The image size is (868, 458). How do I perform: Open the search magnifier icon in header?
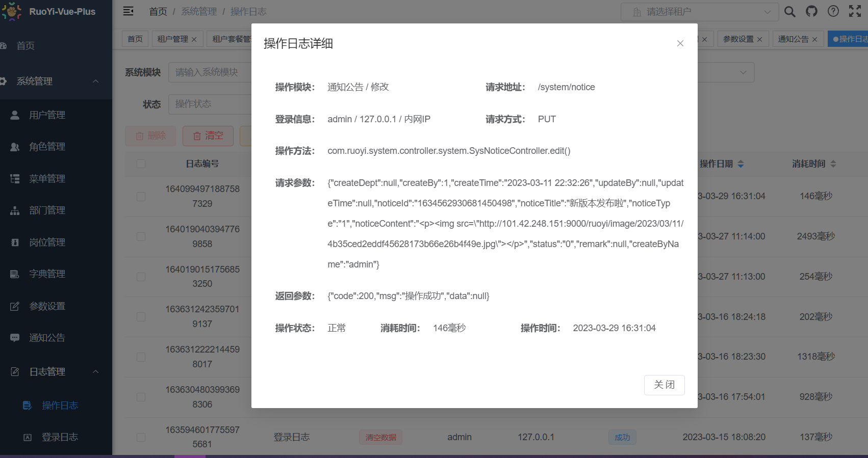789,11
